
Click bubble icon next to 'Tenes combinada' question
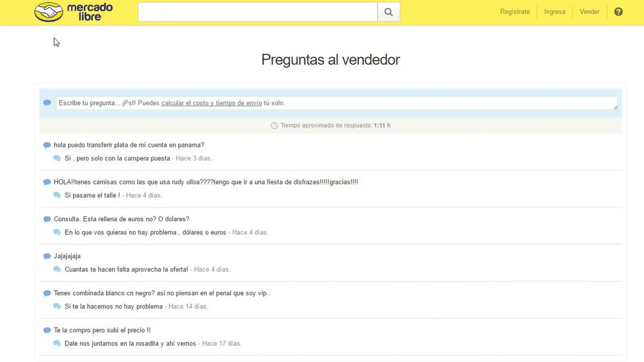(x=47, y=293)
